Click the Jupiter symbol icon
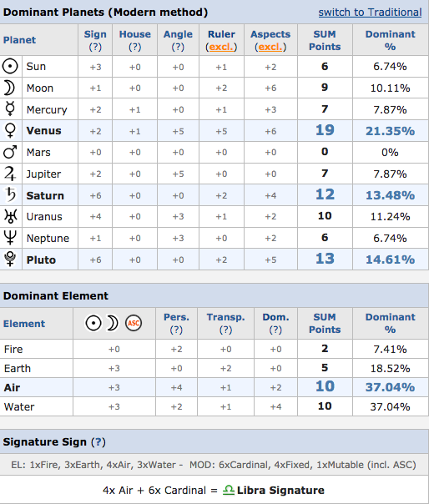Screen dimensions: 429x504 (x=10, y=174)
